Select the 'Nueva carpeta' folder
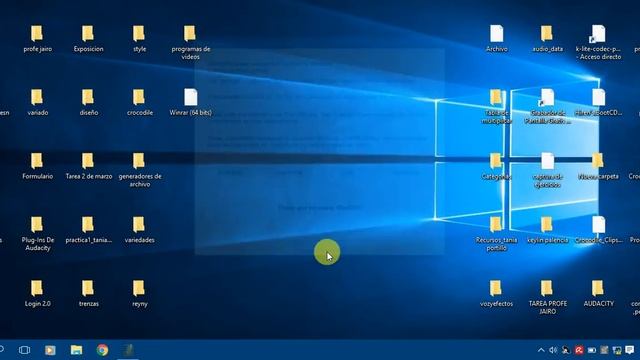This screenshot has width=640, height=360. point(598,161)
